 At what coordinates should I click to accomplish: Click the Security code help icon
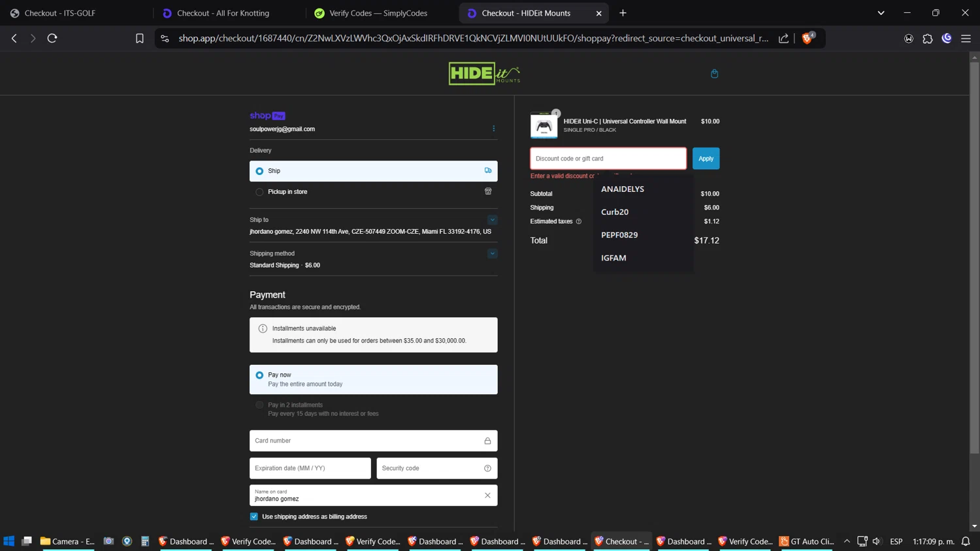tap(487, 468)
